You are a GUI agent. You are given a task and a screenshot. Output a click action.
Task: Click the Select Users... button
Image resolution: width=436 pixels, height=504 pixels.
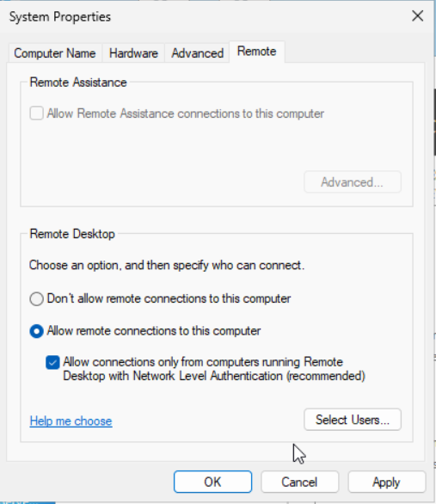pyautogui.click(x=353, y=420)
